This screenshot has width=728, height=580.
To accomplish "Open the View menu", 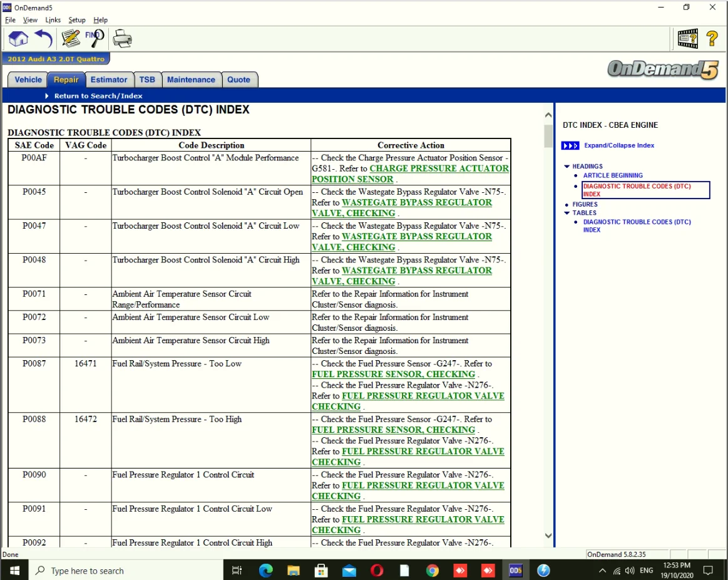I will tap(30, 20).
